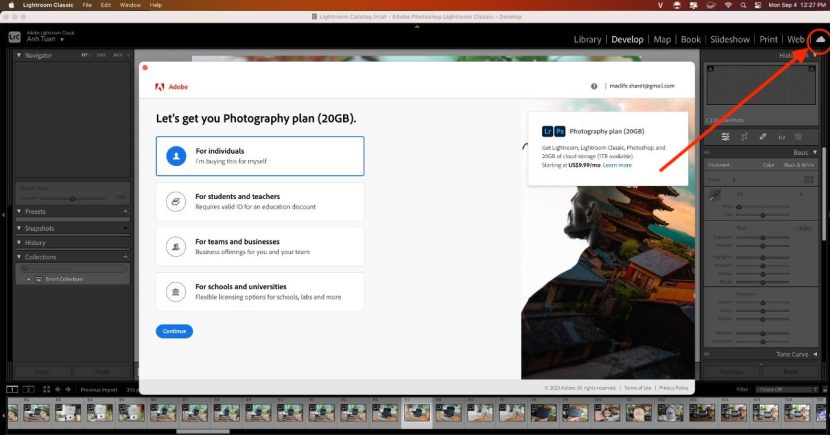This screenshot has height=435, width=830.
Task: Switch to the Map module
Action: (662, 40)
